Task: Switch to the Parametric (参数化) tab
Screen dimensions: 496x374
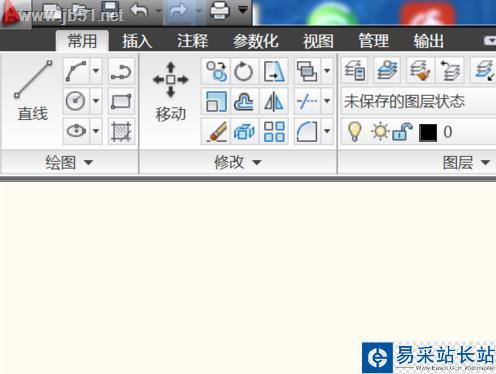Action: (x=256, y=41)
